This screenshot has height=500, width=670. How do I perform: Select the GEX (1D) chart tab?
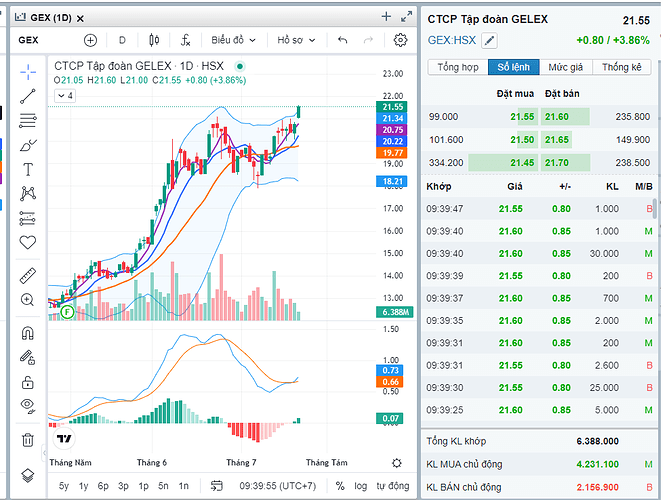pos(50,18)
